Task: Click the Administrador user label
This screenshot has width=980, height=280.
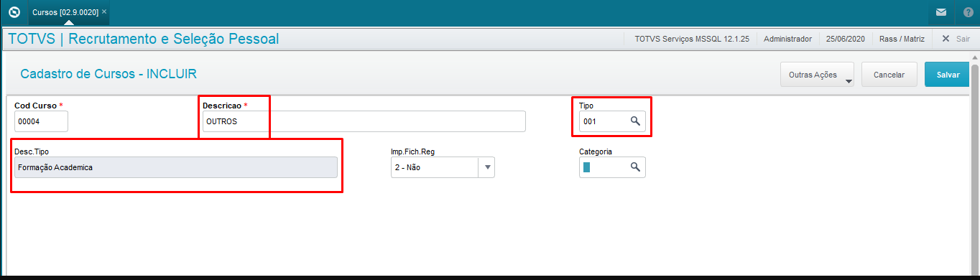Action: click(x=787, y=39)
